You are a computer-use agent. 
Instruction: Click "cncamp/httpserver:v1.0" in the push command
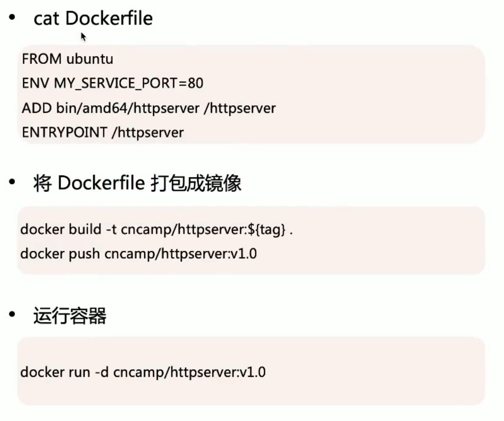180,253
